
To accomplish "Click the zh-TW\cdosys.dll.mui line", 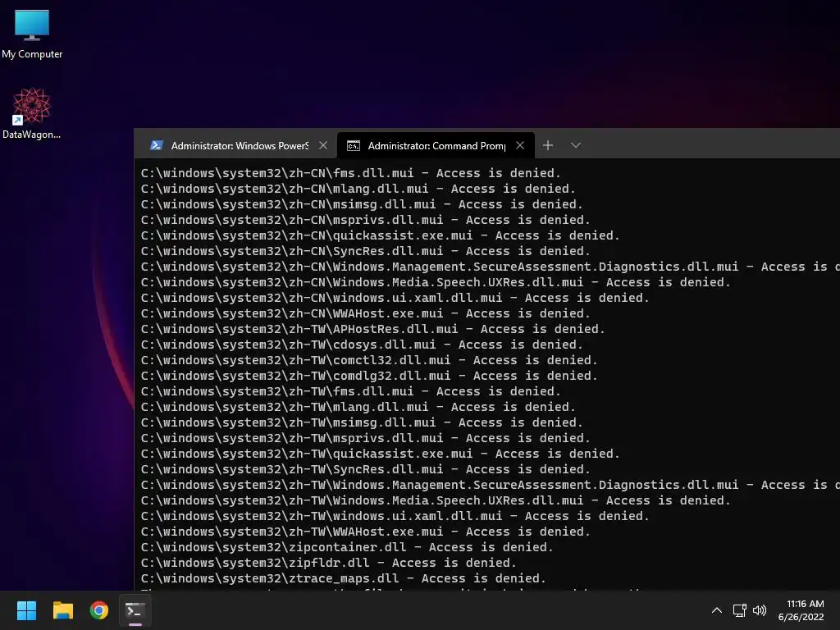I will point(362,344).
